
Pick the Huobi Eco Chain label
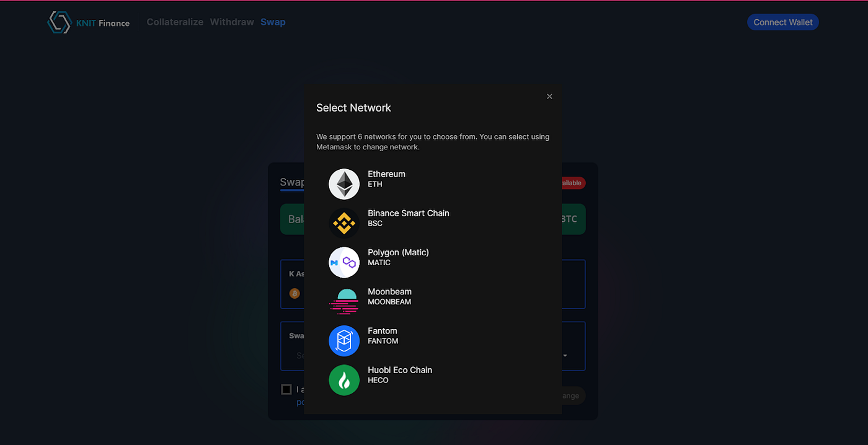click(400, 370)
